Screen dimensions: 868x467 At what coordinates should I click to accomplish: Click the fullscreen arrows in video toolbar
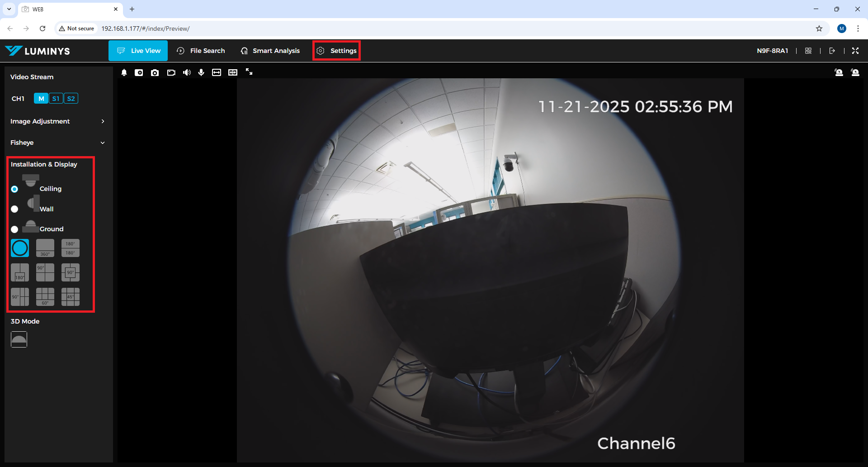(x=249, y=72)
